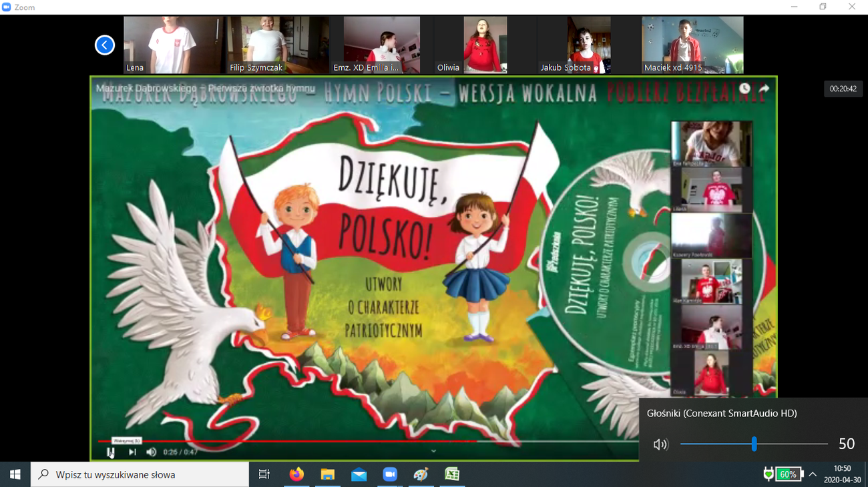Mute speakers in the volume flyout
868x487 pixels.
(x=660, y=444)
